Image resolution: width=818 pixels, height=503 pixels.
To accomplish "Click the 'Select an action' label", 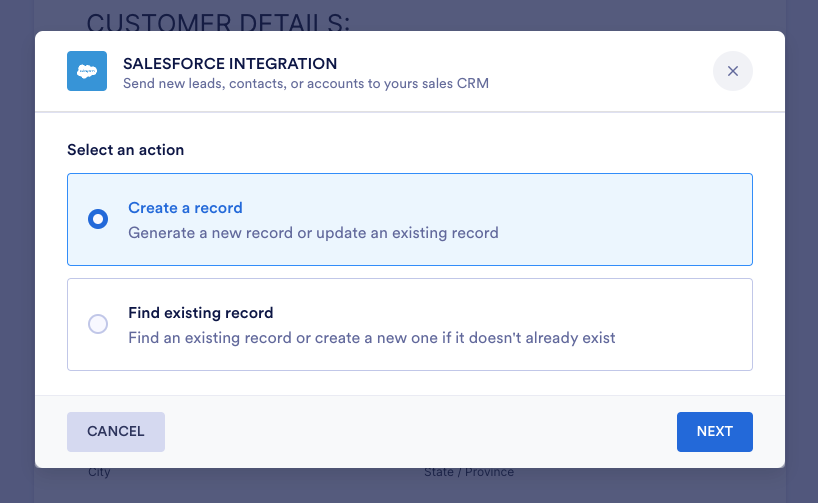I will [x=125, y=150].
